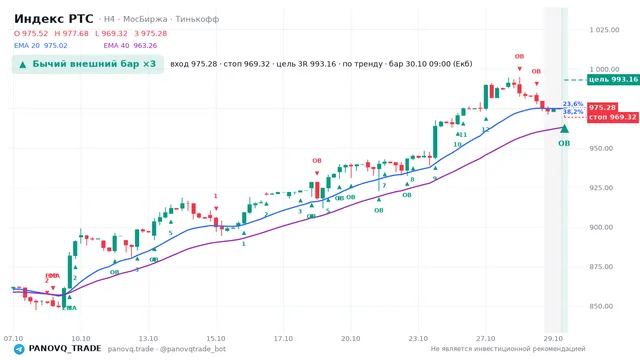The image size is (640, 360).
Task: Click the green signal number '12' label
Action: coord(485,130)
